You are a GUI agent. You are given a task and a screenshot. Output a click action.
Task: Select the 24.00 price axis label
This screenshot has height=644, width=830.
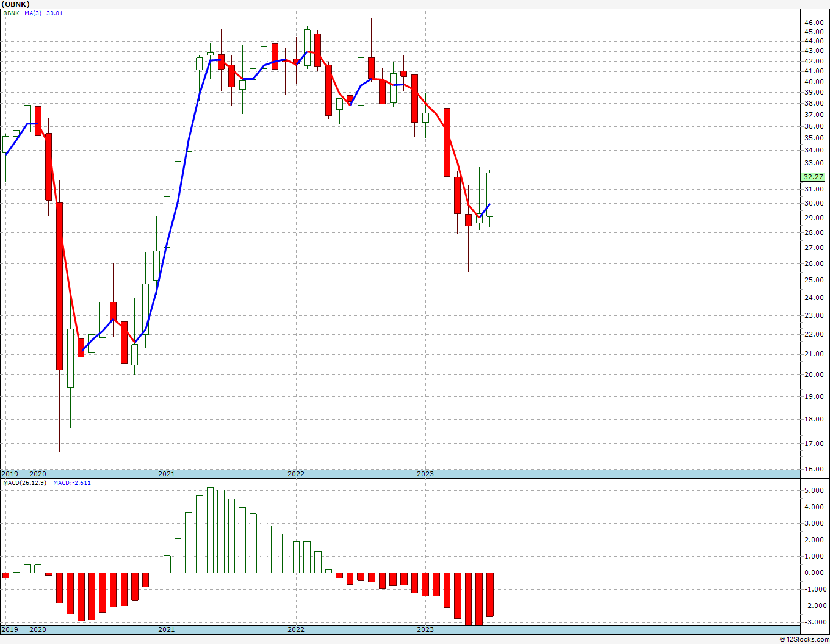(x=814, y=298)
